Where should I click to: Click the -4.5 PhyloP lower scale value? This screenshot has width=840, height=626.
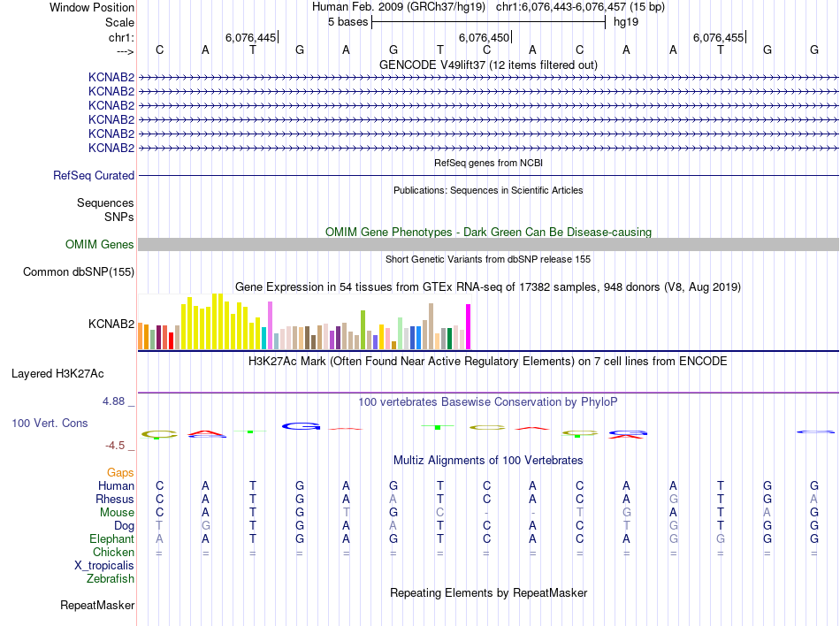(x=115, y=446)
